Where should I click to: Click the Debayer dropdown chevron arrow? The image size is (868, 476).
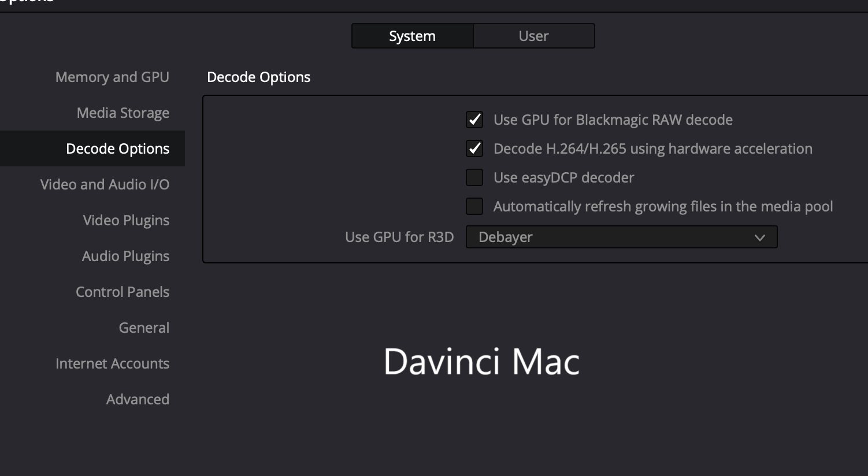coord(760,237)
